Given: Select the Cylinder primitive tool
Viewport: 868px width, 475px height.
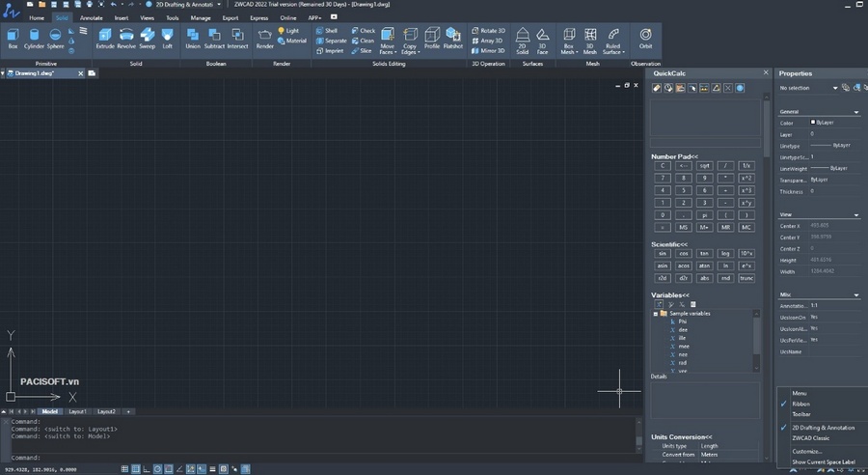Looking at the screenshot, I should tap(34, 39).
